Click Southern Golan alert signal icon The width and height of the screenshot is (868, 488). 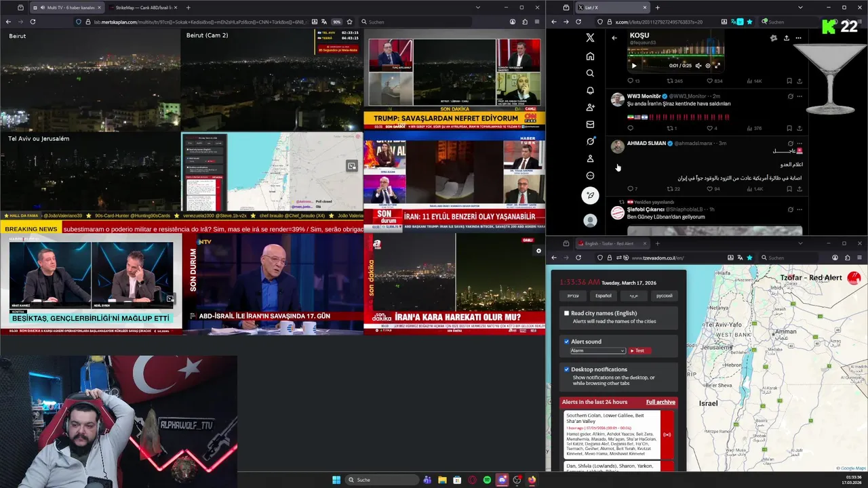tap(667, 434)
